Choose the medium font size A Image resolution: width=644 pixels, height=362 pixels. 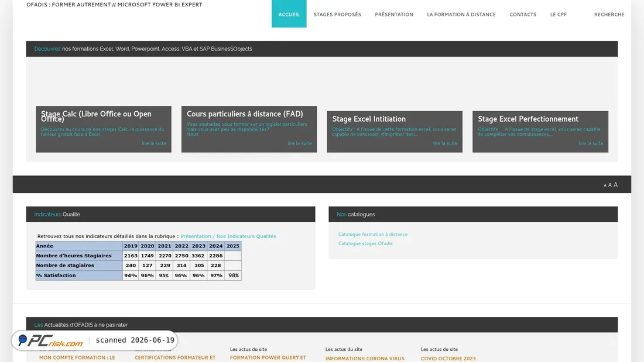(x=610, y=185)
